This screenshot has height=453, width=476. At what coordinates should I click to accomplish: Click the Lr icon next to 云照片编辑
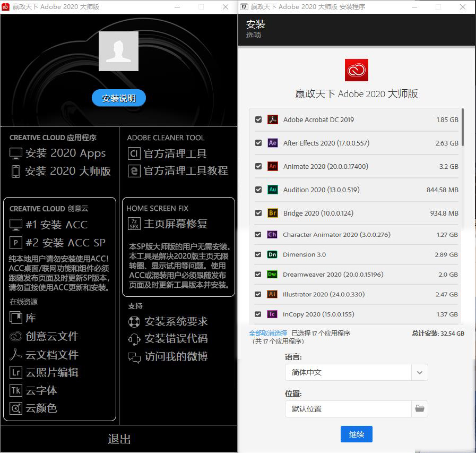(x=16, y=372)
